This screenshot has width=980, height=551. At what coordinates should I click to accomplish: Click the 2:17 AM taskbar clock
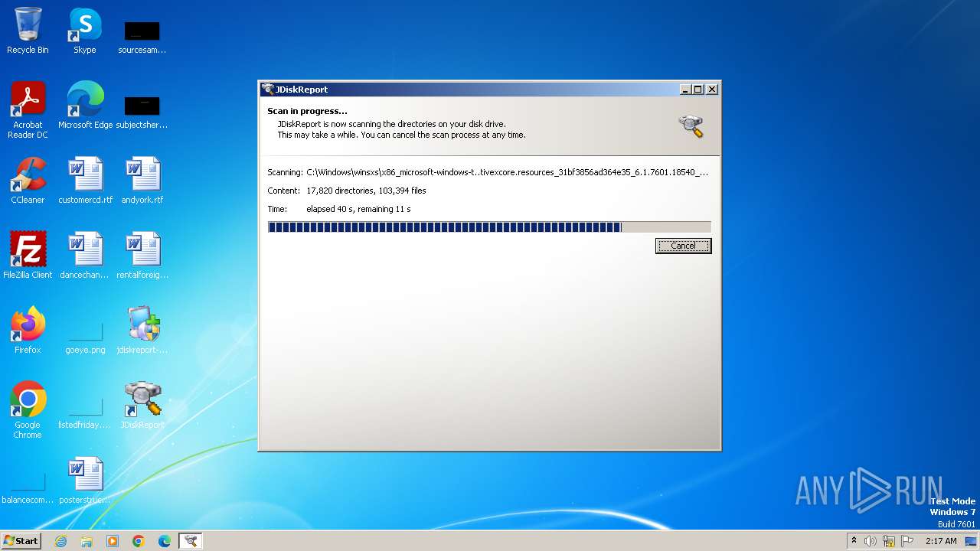coord(941,541)
